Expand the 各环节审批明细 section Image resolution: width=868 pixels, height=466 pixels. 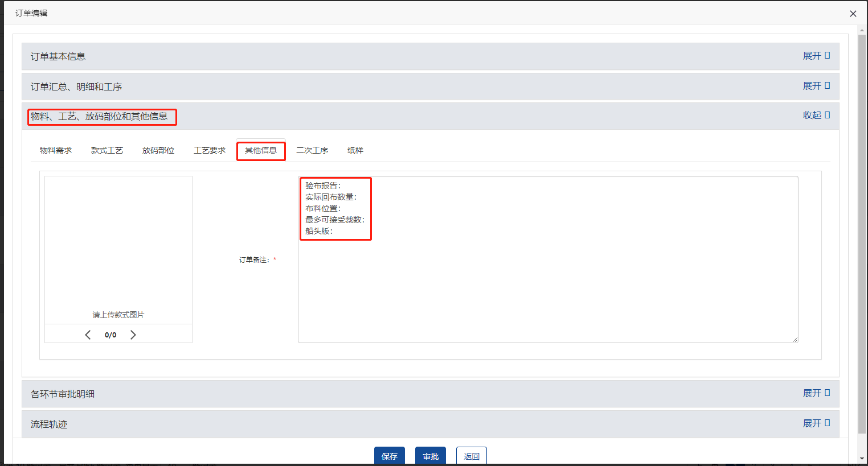[816, 393]
